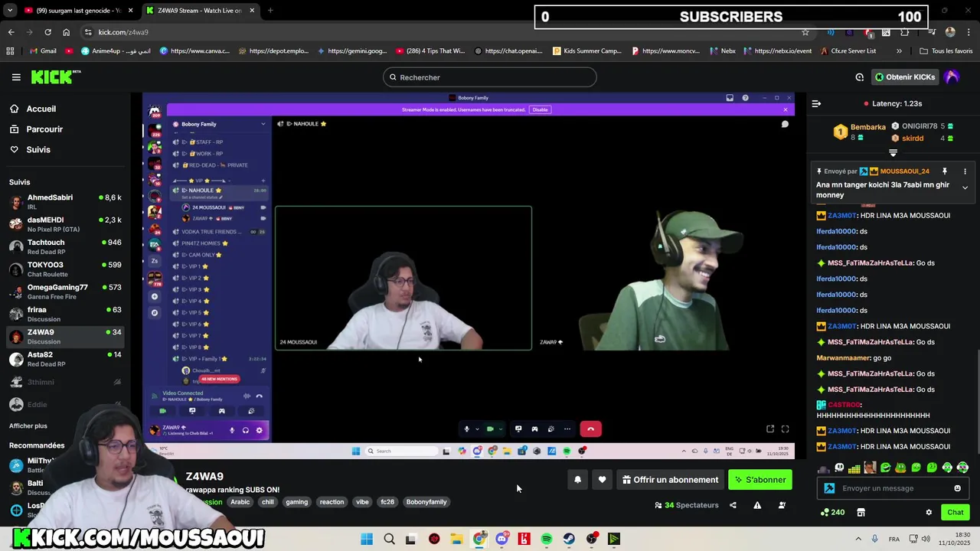
Task: Select the Bobonyfamily tag
Action: pyautogui.click(x=426, y=502)
